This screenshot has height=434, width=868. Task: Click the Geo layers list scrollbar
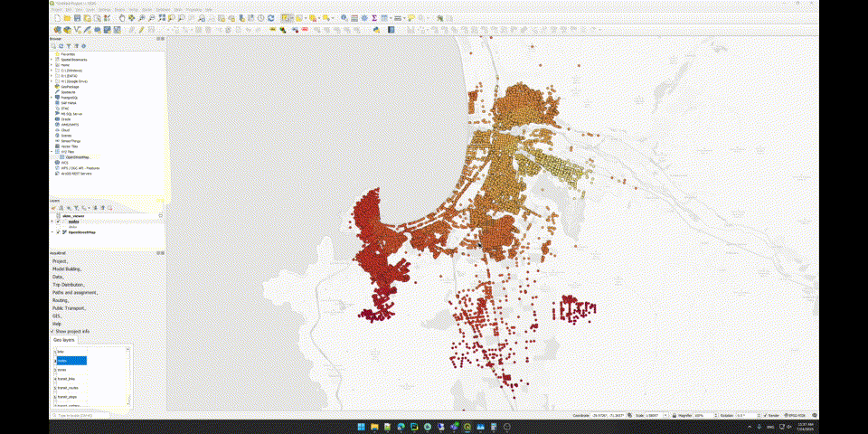coord(127,376)
